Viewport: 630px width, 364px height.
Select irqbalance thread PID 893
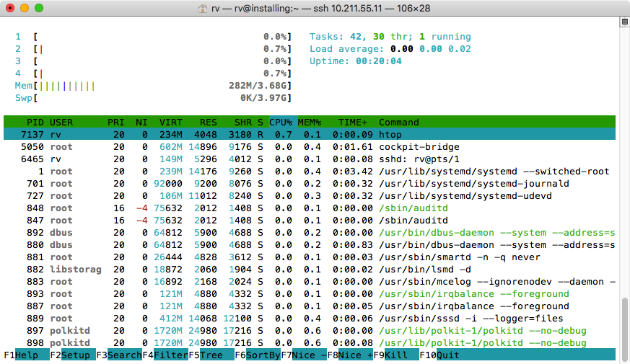tap(310, 294)
